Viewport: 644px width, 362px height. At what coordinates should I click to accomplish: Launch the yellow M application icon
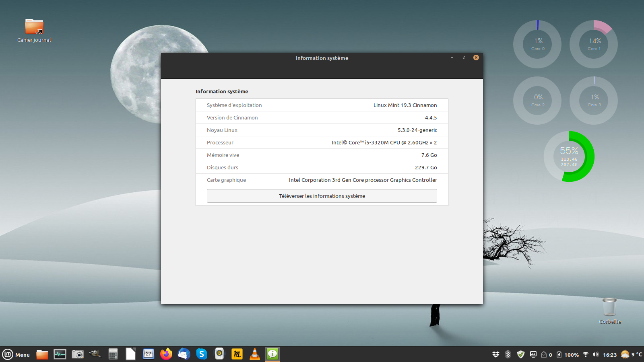(237, 354)
